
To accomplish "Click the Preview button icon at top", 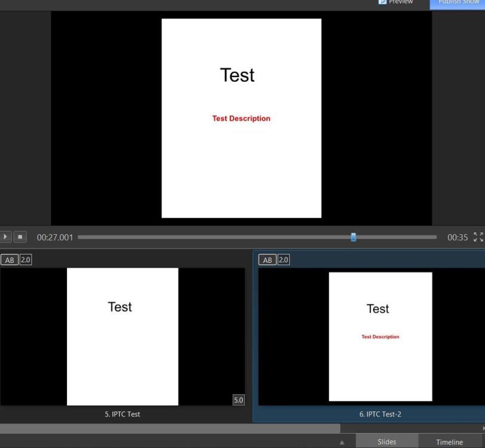I will 383,2.
